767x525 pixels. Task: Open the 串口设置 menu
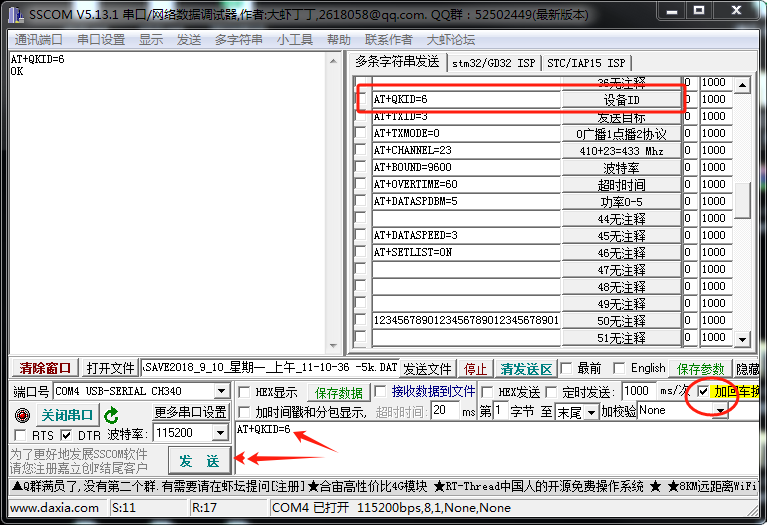101,40
